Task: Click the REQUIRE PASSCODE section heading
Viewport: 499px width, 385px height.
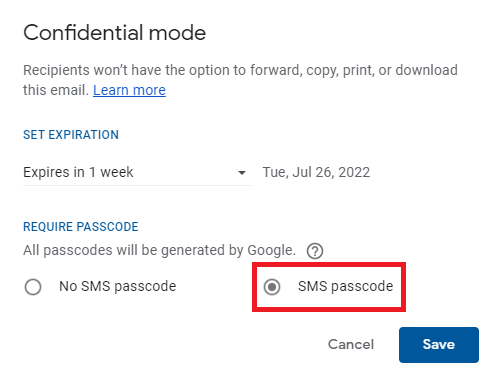Action: pos(80,227)
